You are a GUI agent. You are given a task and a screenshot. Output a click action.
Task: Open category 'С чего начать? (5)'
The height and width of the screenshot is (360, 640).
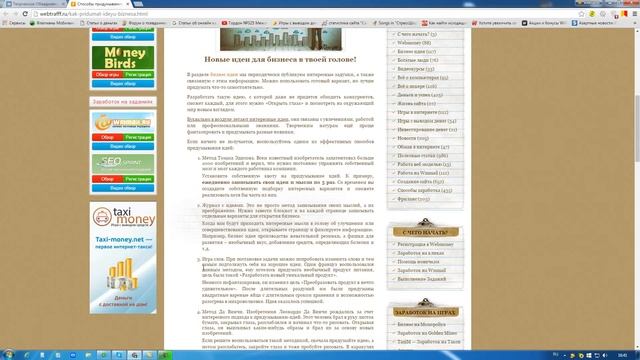click(417, 34)
